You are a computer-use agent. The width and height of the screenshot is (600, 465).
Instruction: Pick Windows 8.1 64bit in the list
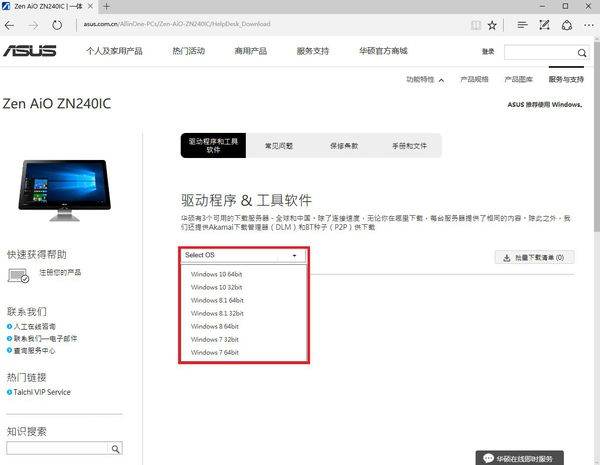pos(217,299)
